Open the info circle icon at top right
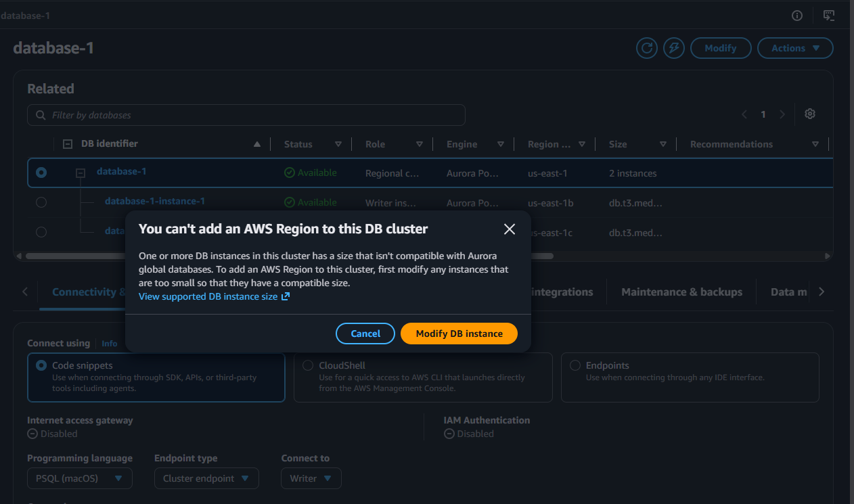854x504 pixels. pyautogui.click(x=797, y=16)
